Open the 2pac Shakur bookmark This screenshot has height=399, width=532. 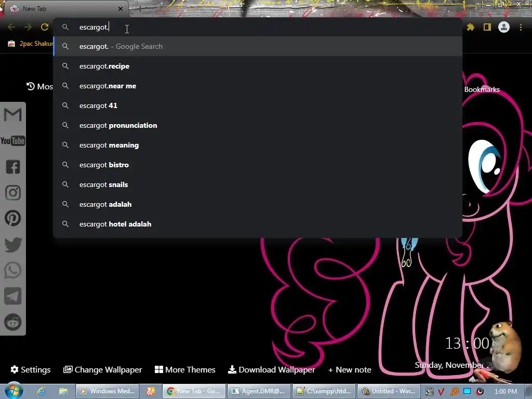[x=31, y=44]
